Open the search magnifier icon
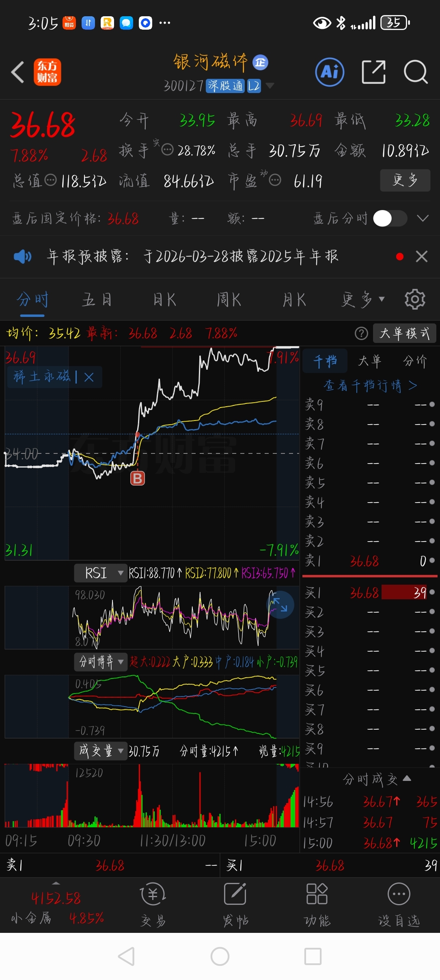 416,72
